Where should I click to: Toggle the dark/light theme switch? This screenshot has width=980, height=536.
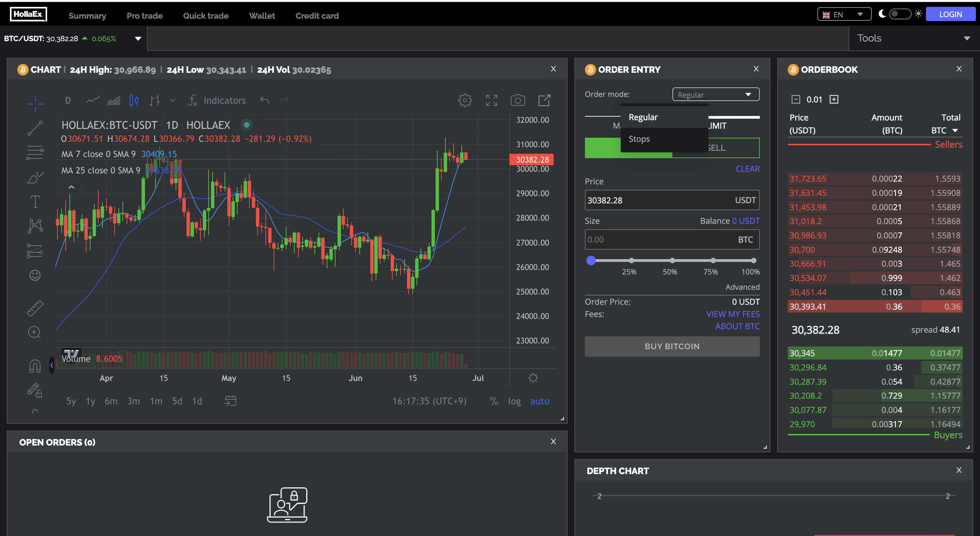899,14
